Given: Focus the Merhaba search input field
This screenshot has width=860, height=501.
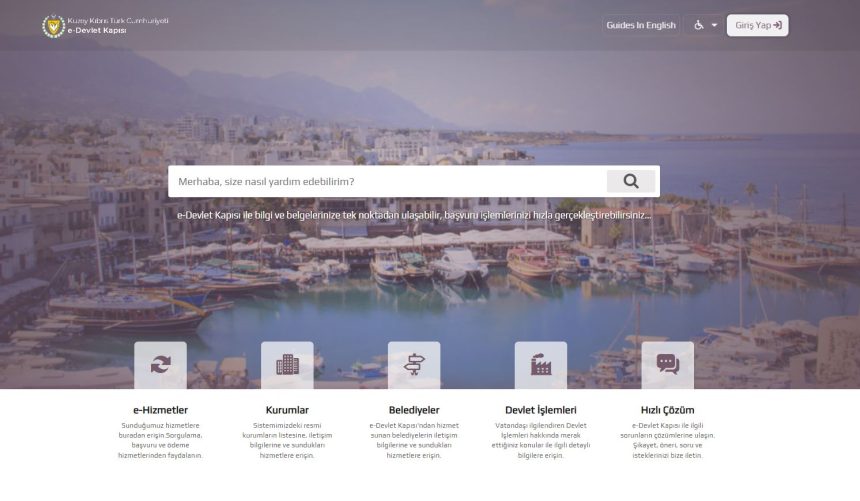Looking at the screenshot, I should [387, 181].
